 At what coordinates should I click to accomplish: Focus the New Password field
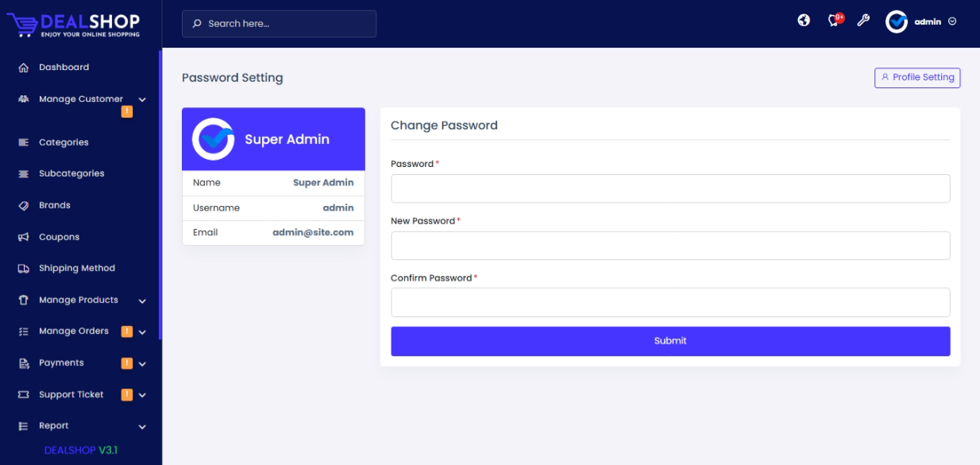[670, 246]
